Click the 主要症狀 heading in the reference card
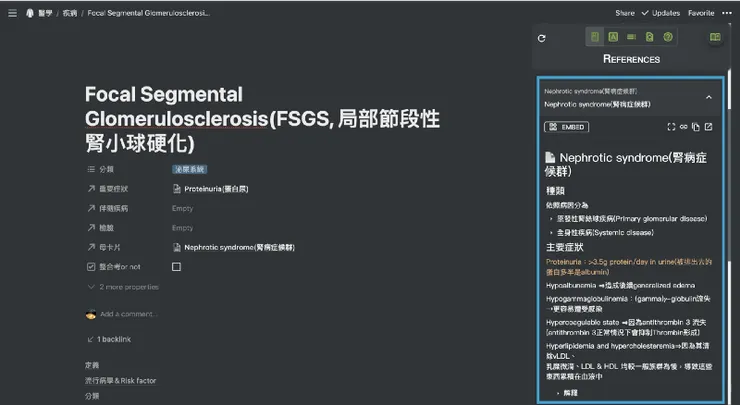 coord(564,247)
